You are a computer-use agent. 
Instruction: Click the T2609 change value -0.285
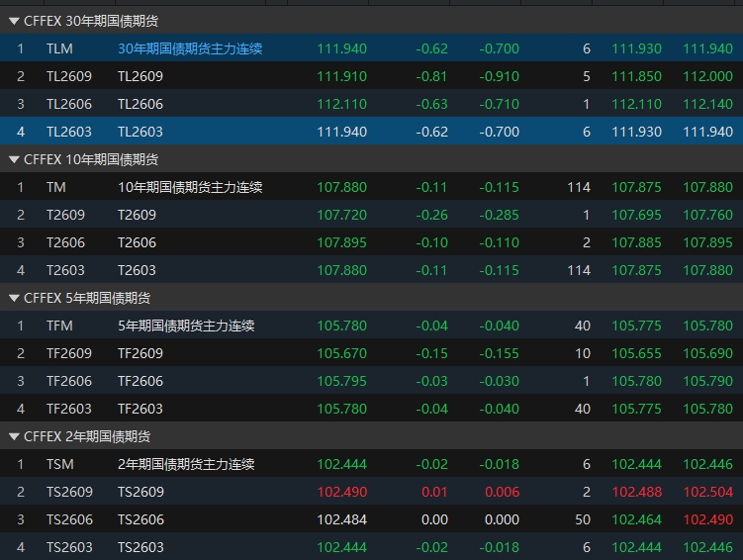click(x=499, y=215)
